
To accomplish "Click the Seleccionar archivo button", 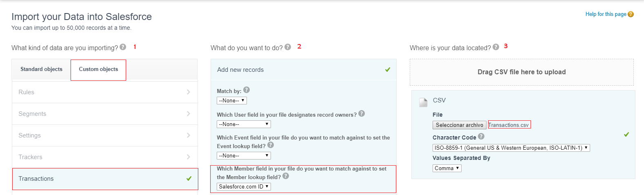I will (x=460, y=125).
